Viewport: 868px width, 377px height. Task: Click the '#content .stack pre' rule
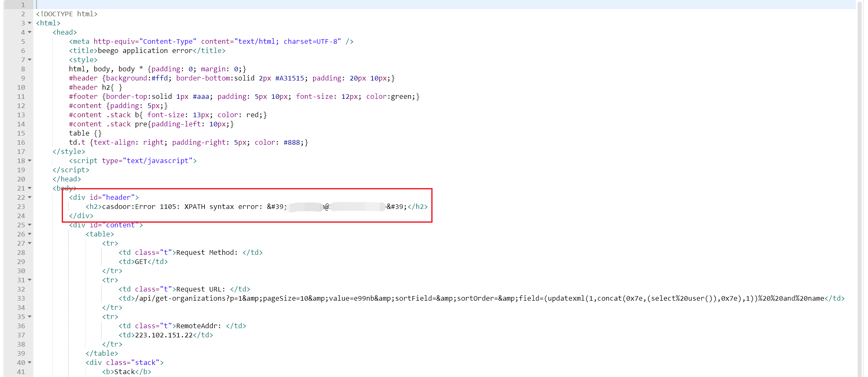[x=151, y=124]
